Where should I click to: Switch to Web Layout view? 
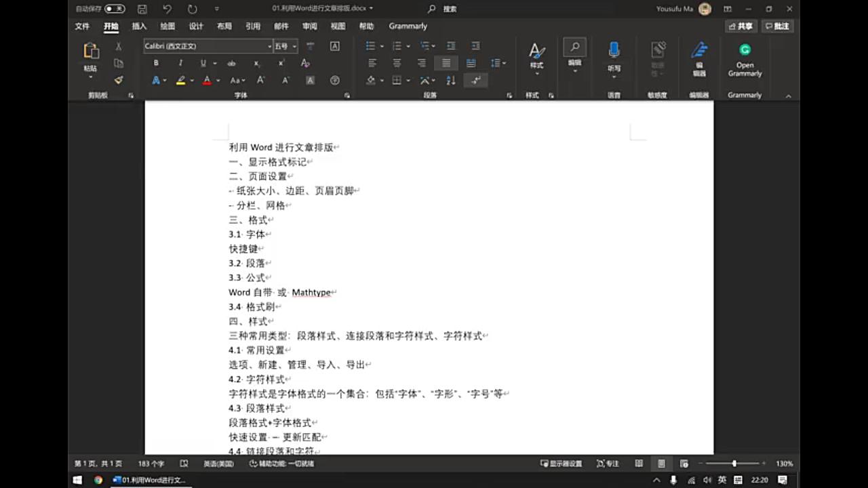(x=684, y=464)
